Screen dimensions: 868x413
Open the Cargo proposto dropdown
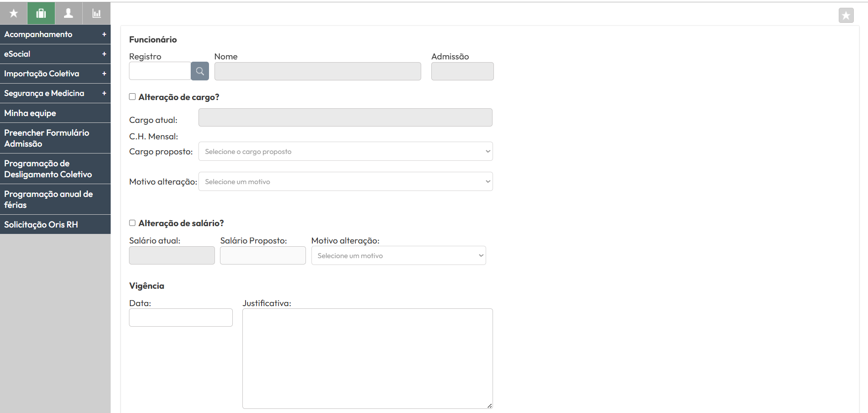(x=346, y=151)
